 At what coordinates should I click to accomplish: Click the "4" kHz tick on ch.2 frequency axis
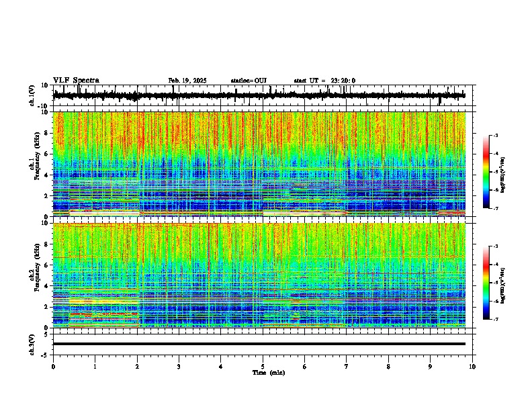(46, 286)
